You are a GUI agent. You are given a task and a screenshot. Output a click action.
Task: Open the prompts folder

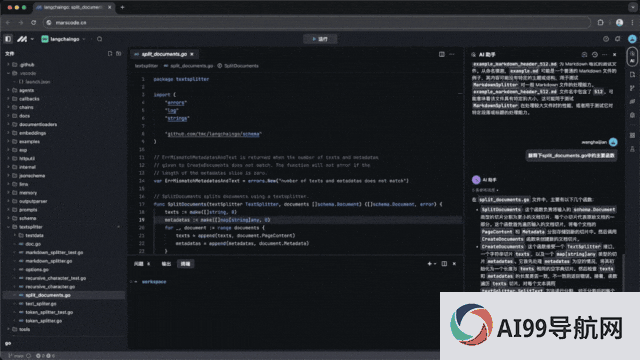point(28,210)
